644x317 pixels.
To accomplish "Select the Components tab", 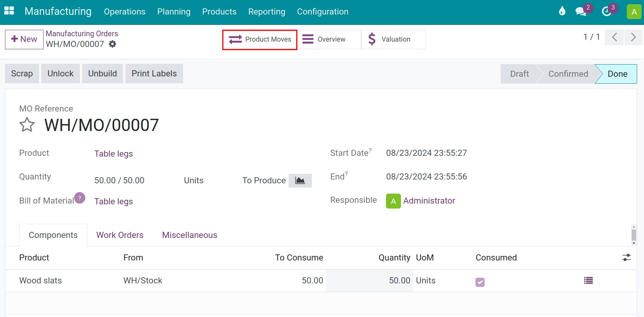I will click(53, 235).
